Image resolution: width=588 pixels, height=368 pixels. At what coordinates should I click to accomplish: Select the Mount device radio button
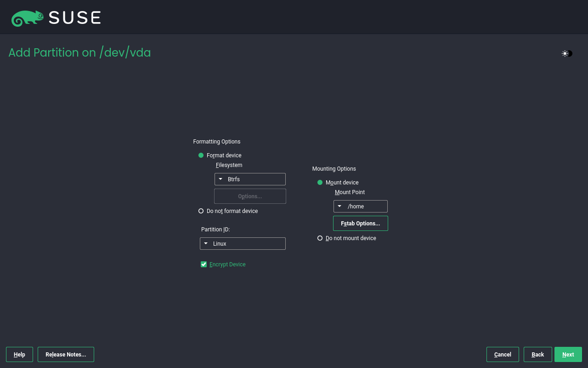click(320, 183)
